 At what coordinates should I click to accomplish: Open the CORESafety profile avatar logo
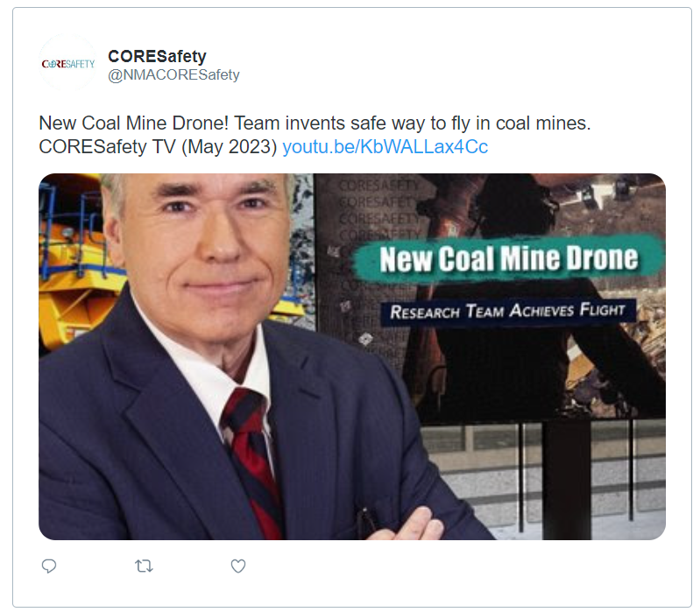point(67,63)
